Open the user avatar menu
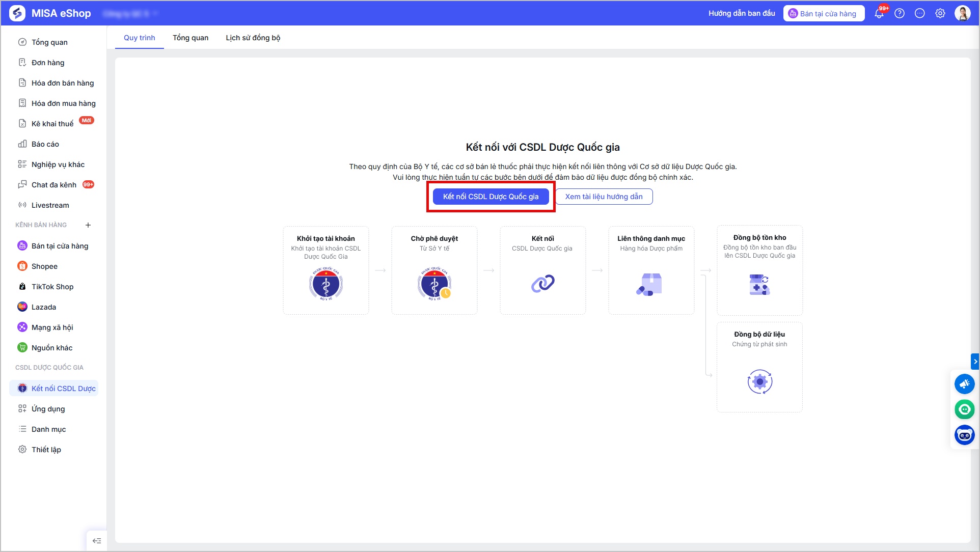 pyautogui.click(x=963, y=13)
